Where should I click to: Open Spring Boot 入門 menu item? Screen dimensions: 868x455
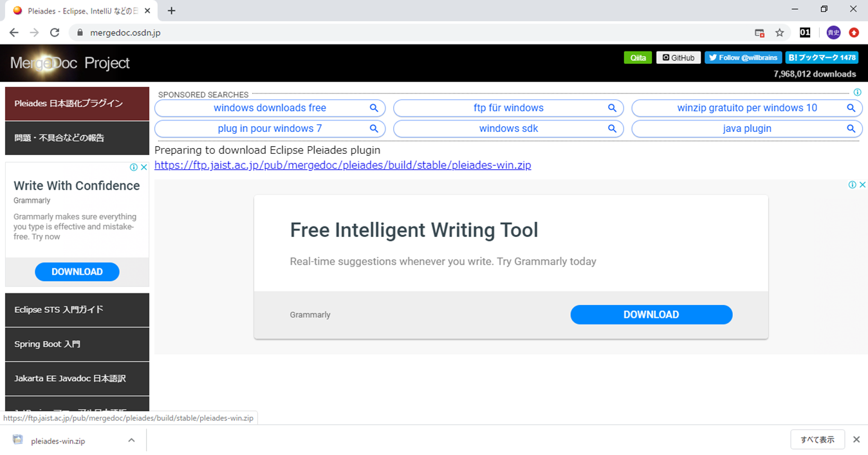point(77,344)
